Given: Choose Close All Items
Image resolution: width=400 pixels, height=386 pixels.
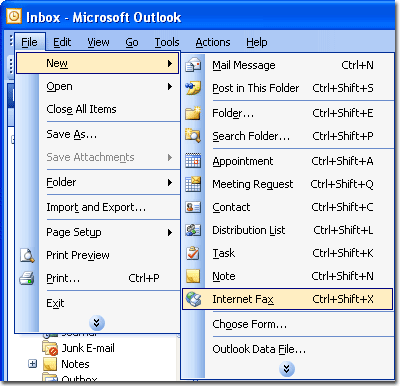Looking at the screenshot, I should coord(98,109).
